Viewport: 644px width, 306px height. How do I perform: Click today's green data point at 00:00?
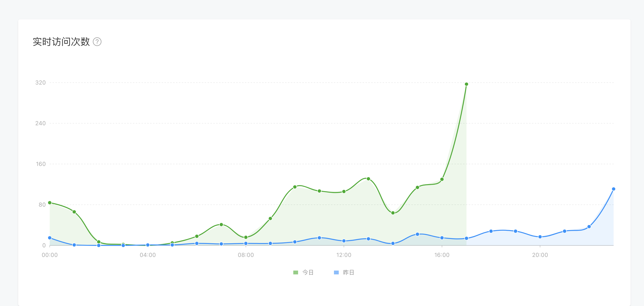(x=50, y=203)
